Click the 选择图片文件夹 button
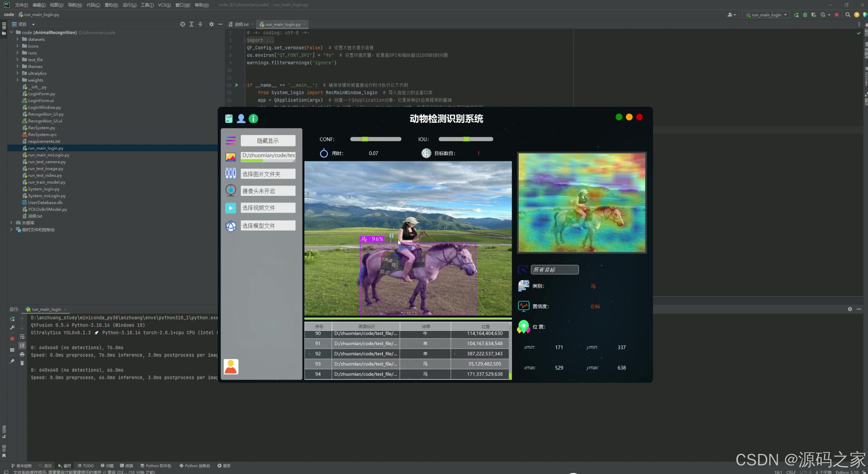Viewport: 868px width, 474px height. 268,174
